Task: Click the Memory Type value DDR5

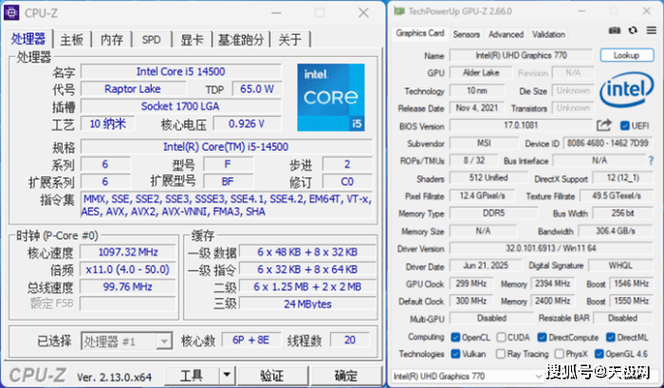Action: point(494,213)
